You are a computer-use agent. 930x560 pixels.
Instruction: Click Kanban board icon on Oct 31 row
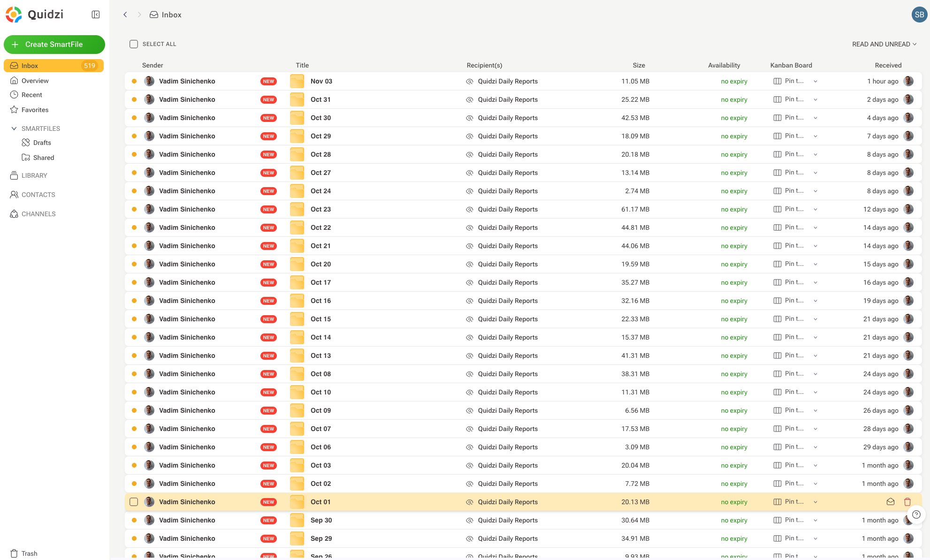coord(777,99)
